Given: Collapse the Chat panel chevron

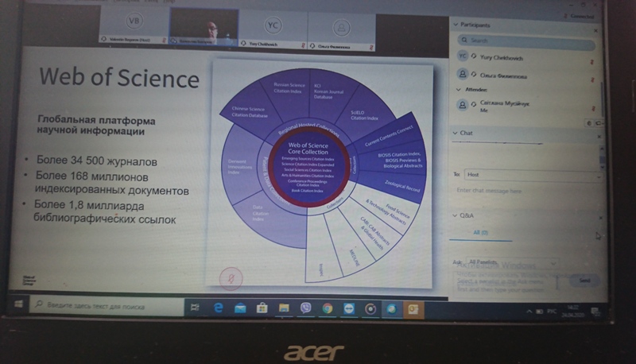Looking at the screenshot, I should point(455,133).
